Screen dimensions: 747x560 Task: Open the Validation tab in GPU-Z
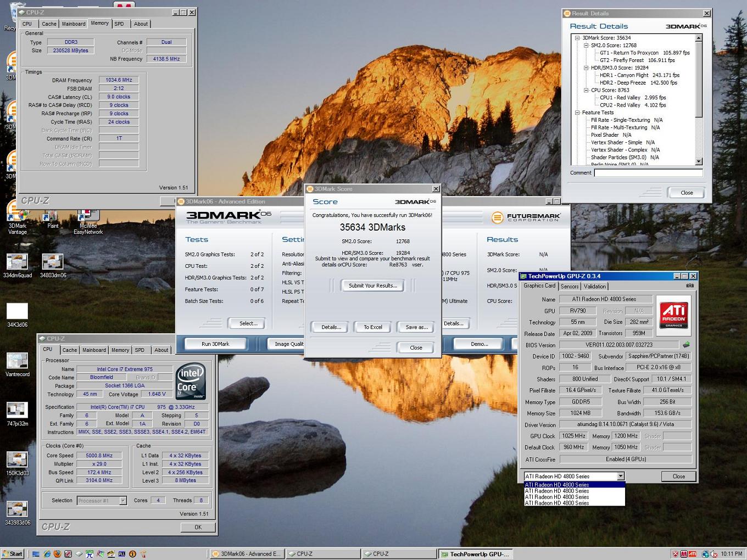(595, 286)
